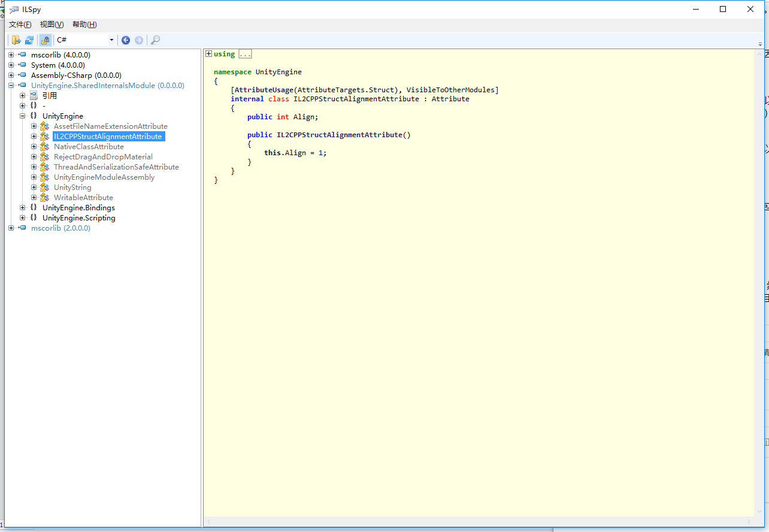
Task: Expand Assembly-CSharp (0.0.0.0) node
Action: 11,75
